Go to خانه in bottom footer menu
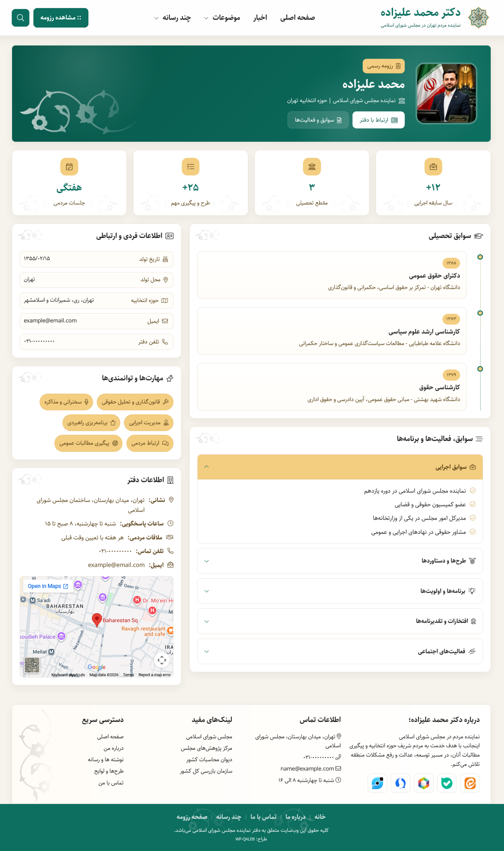This screenshot has width=504, height=851. [320, 817]
